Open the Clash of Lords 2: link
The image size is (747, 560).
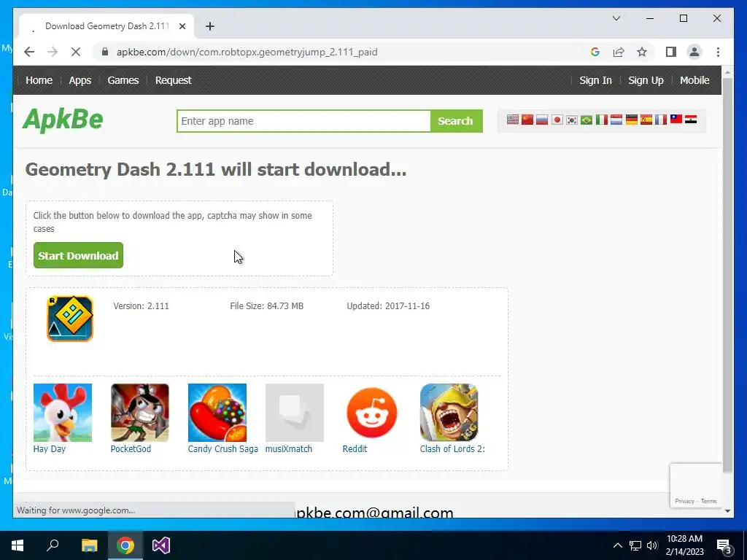tap(452, 448)
